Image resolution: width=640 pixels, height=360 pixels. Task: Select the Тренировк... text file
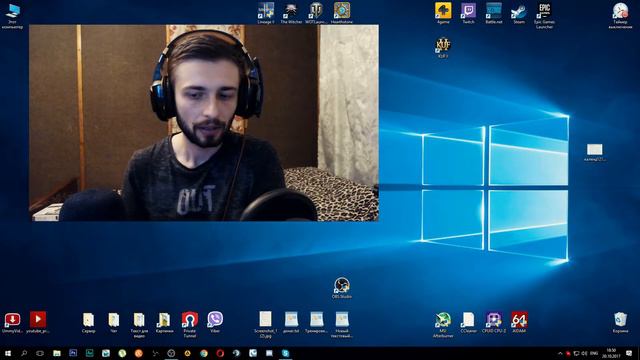click(x=316, y=322)
